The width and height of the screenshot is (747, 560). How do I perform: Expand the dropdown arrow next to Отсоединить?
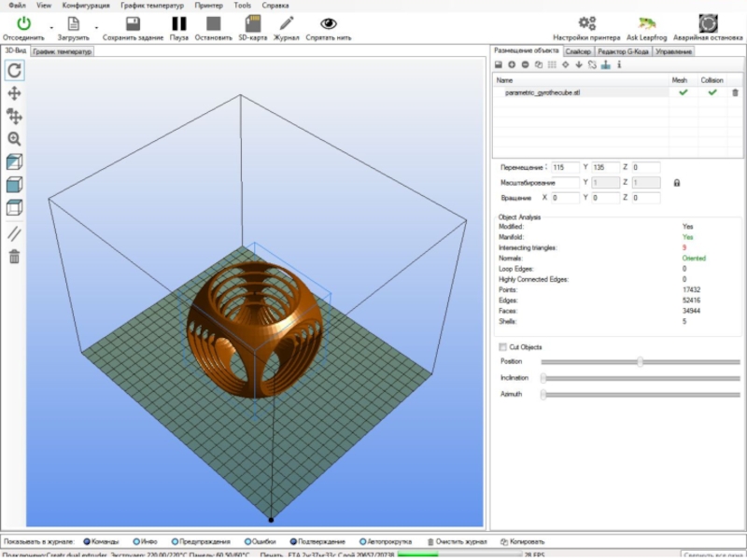point(51,26)
